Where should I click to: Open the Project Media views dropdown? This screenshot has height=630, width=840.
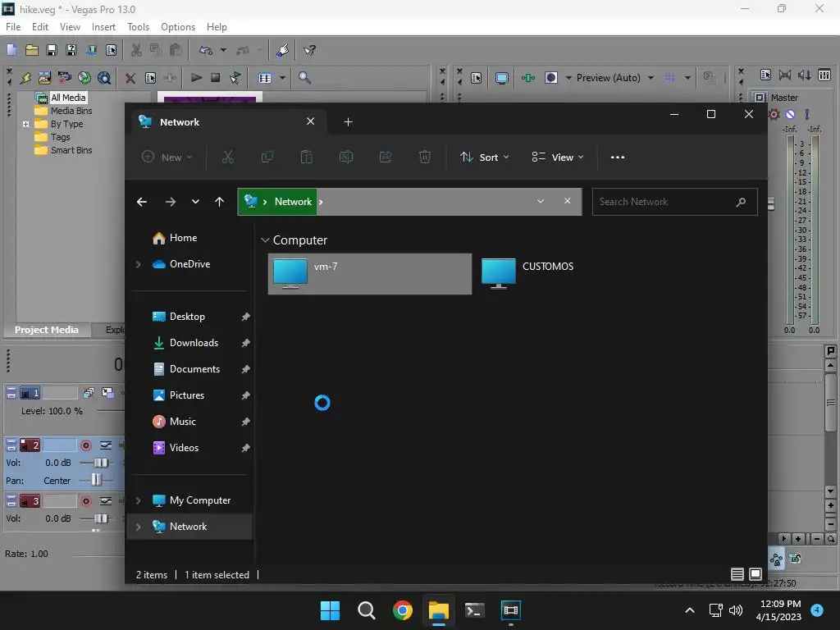coord(282,78)
